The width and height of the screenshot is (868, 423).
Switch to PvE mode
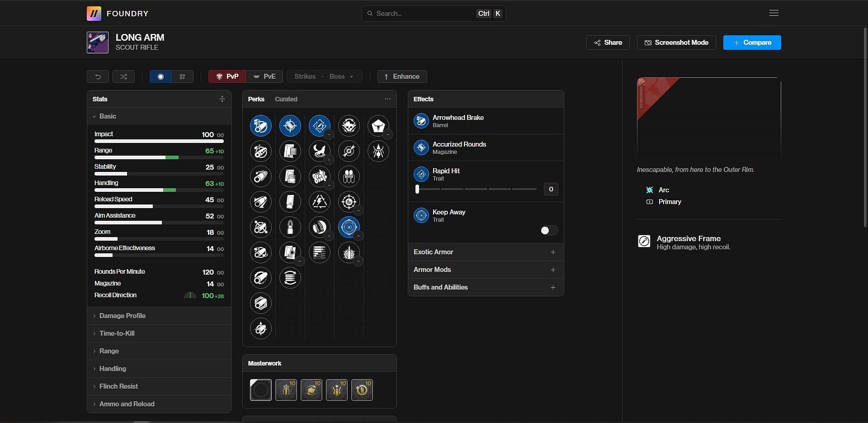[x=264, y=76]
